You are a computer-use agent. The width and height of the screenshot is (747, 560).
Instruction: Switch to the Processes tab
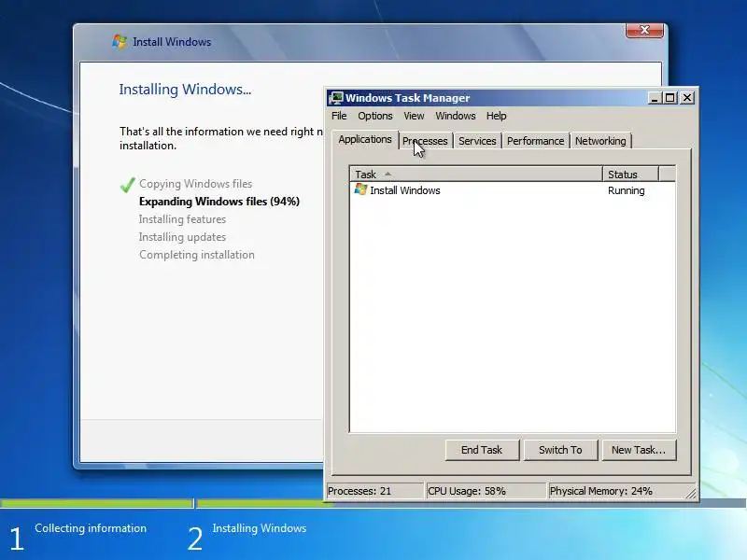coord(425,141)
